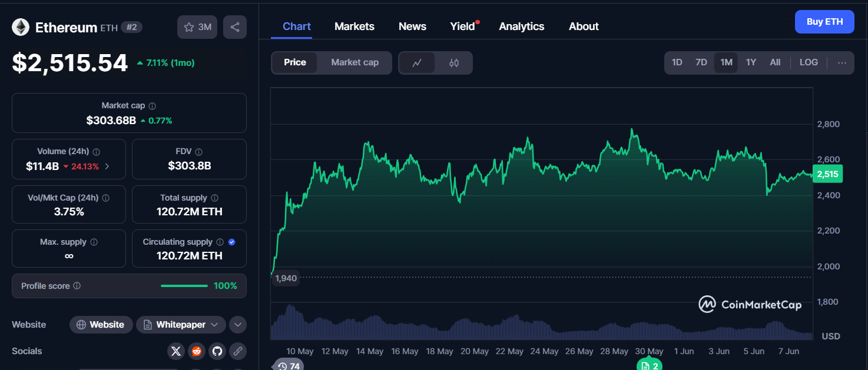Show Vol/Mkt Cap (24h) info icon
Screen dimensions: 868x370
click(x=105, y=198)
